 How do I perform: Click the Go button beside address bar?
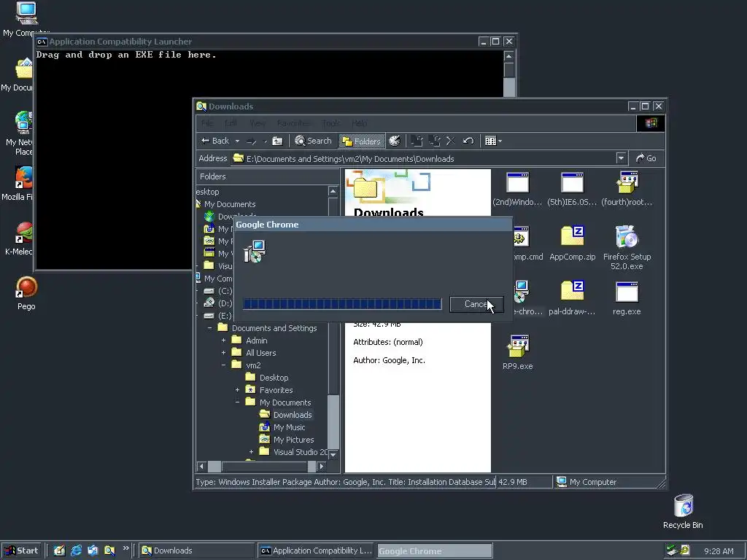646,158
